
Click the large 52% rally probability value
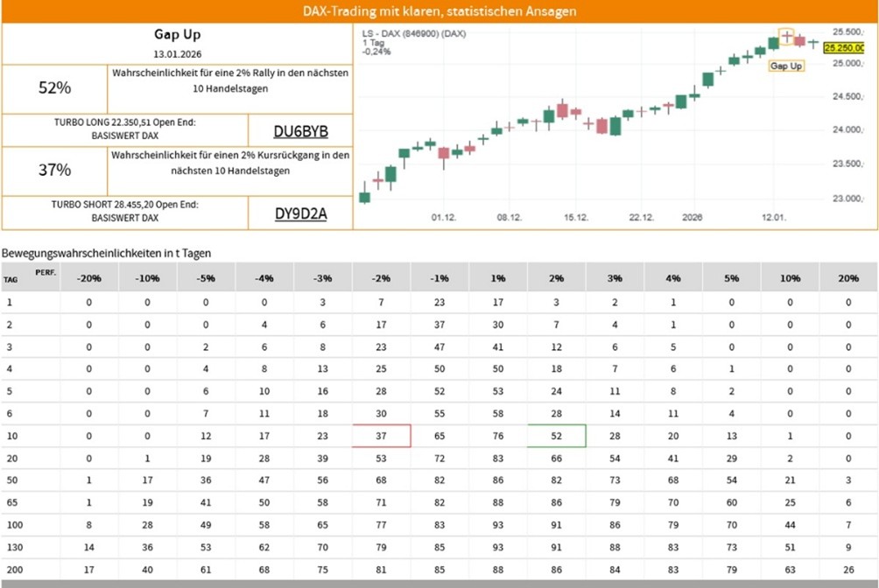pos(54,88)
